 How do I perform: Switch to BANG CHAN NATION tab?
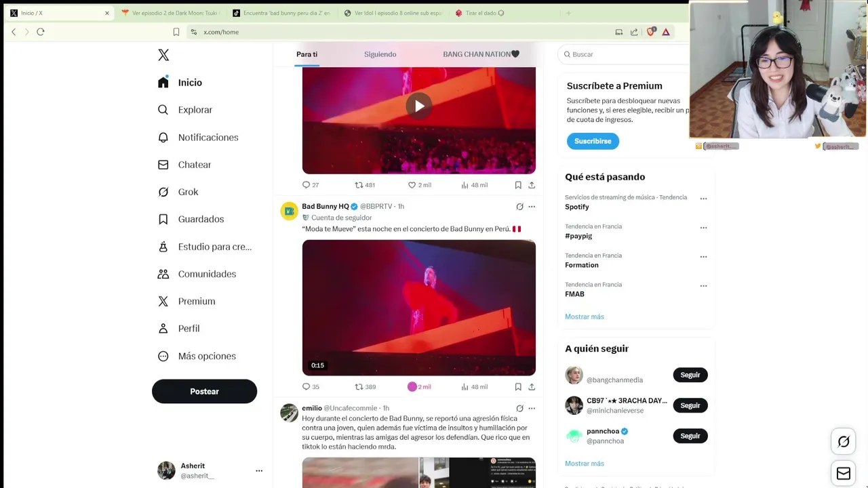pos(481,54)
